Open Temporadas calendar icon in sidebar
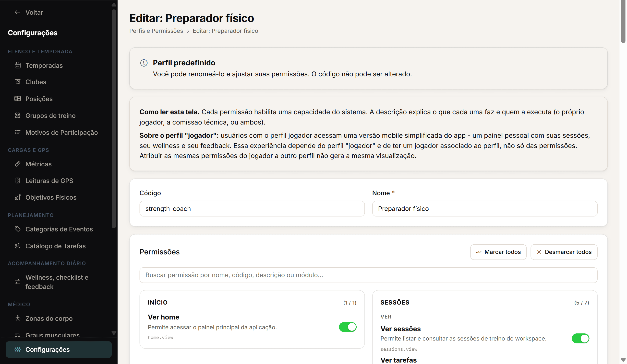 click(17, 65)
